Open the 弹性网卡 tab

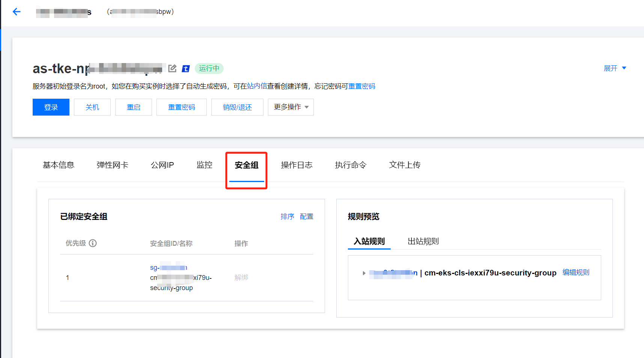[x=112, y=165]
